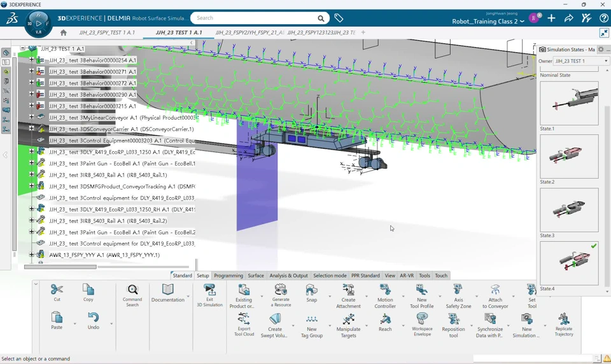Screen dimensions: 611x364
Task: Open the Help question mark icon
Action: (603, 18)
